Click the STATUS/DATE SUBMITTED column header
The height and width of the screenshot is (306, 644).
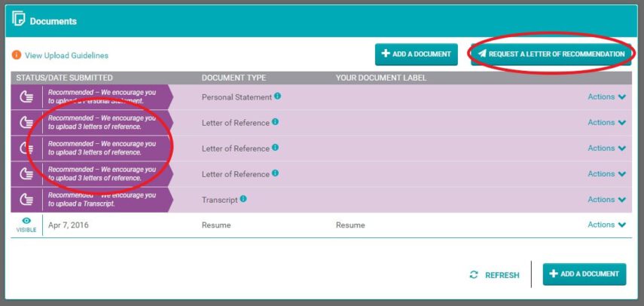tap(65, 78)
